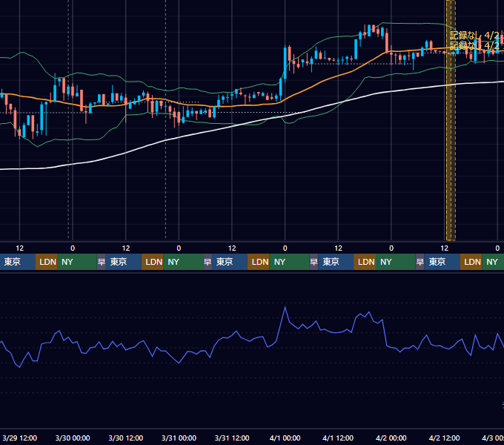
Task: Click the 東京 session block above 3/30 12:00
Action: pyautogui.click(x=124, y=262)
